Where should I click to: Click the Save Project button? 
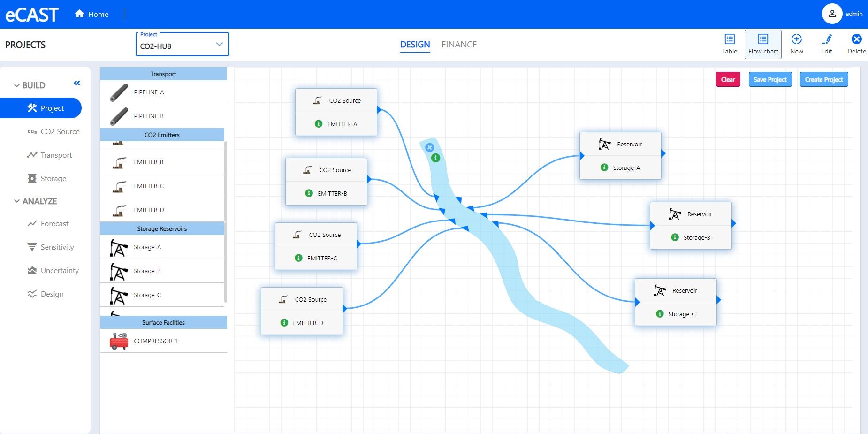770,79
